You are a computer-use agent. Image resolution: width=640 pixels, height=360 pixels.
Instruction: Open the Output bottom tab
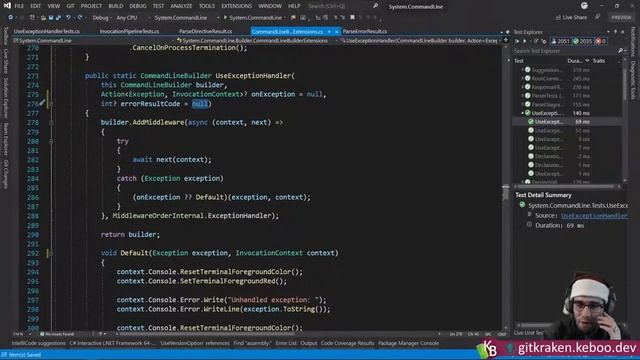[309, 343]
